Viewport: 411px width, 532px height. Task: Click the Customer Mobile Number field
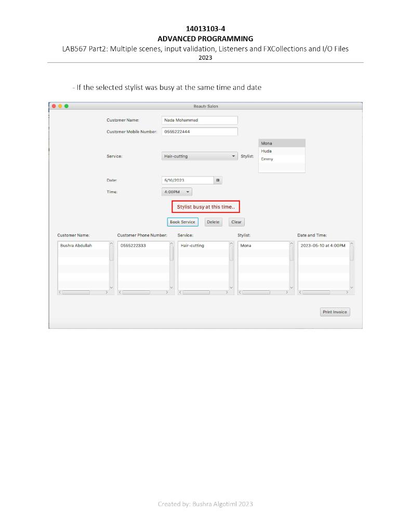click(200, 131)
